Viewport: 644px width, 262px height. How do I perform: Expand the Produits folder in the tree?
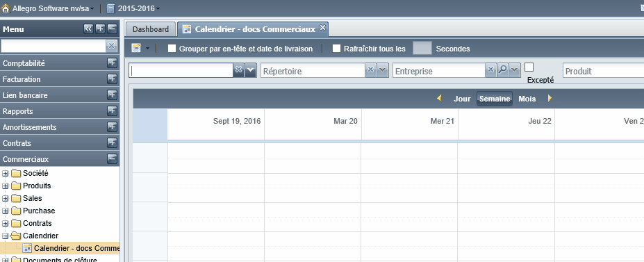[6, 186]
